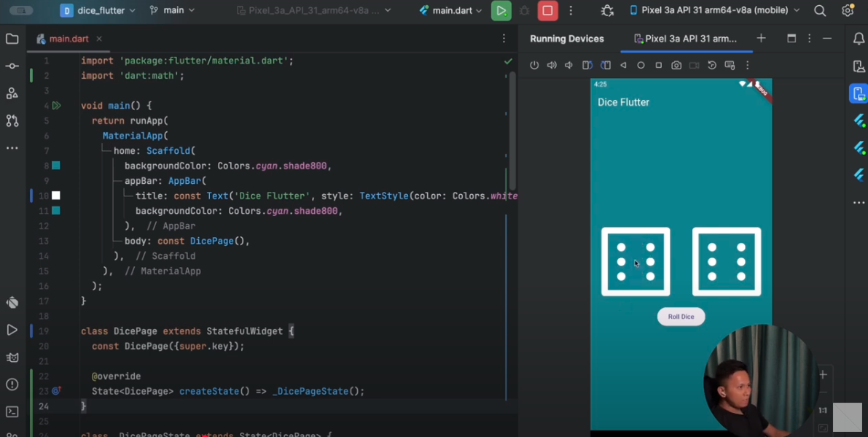Viewport: 868px width, 437px height.
Task: Open the Problems tool window
Action: [12, 384]
